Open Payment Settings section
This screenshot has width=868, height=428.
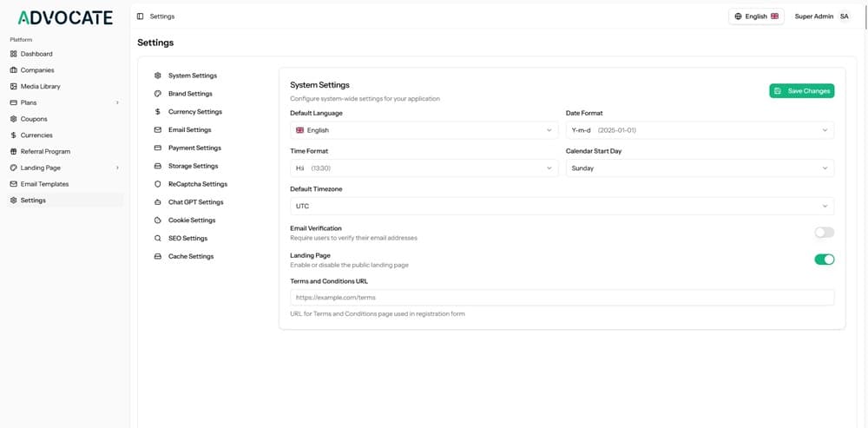[x=194, y=148]
